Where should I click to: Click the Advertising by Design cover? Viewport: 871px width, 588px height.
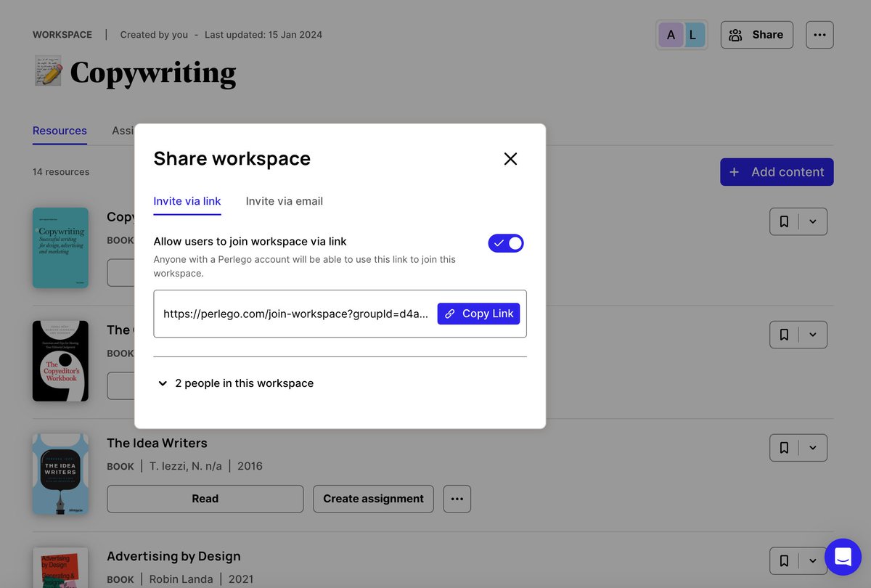(x=60, y=568)
